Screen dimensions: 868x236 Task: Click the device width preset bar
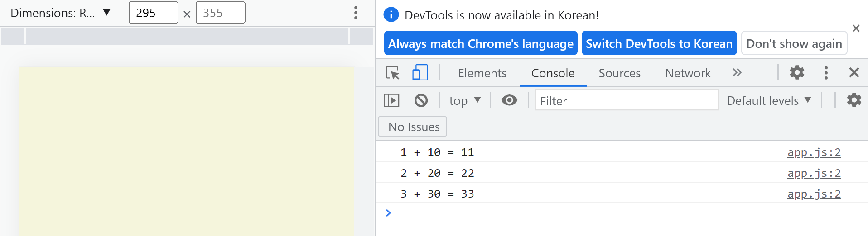tap(187, 36)
